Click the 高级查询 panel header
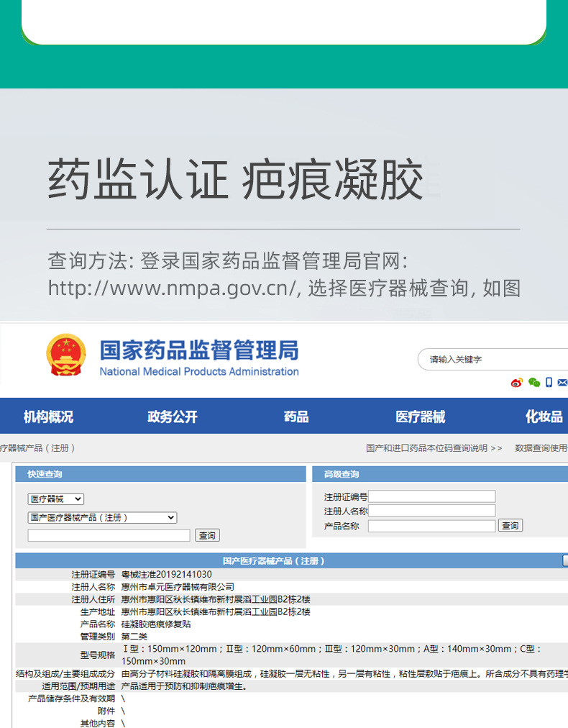The height and width of the screenshot is (728, 568). [440, 474]
